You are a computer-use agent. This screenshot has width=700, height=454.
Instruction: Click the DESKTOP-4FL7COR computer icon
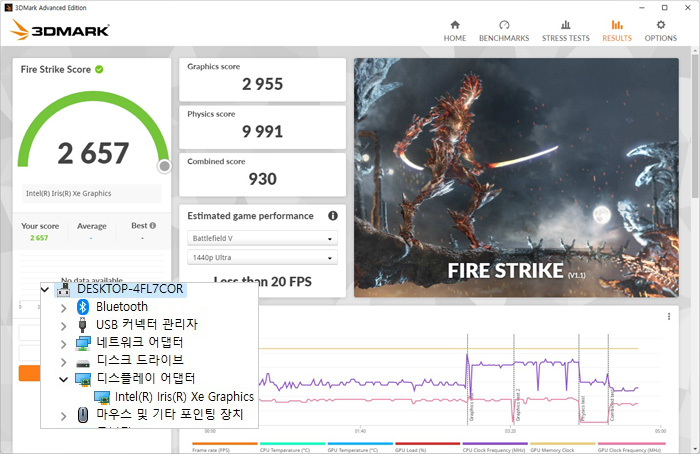coord(63,289)
